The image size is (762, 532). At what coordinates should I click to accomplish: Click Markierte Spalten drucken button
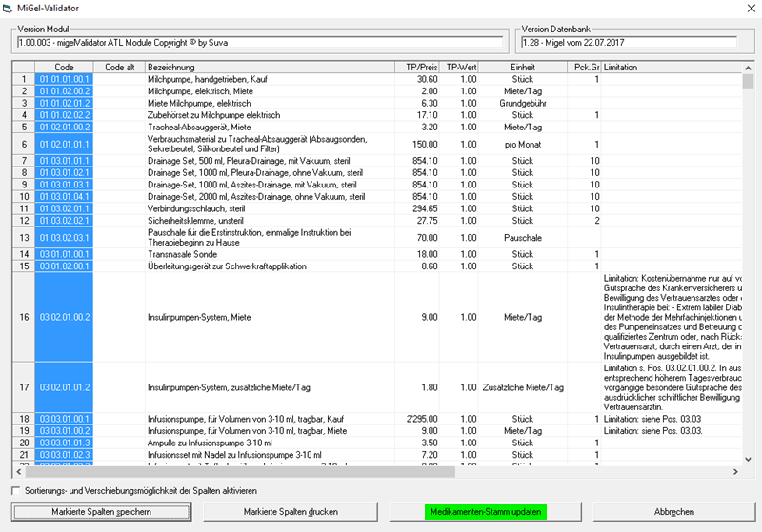coord(291,512)
